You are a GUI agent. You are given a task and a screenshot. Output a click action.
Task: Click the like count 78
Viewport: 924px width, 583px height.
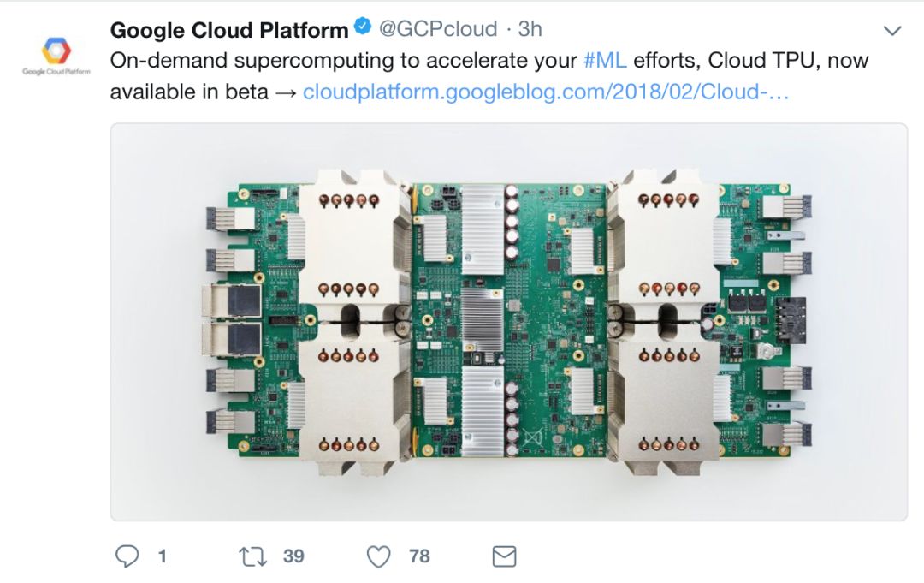click(419, 557)
